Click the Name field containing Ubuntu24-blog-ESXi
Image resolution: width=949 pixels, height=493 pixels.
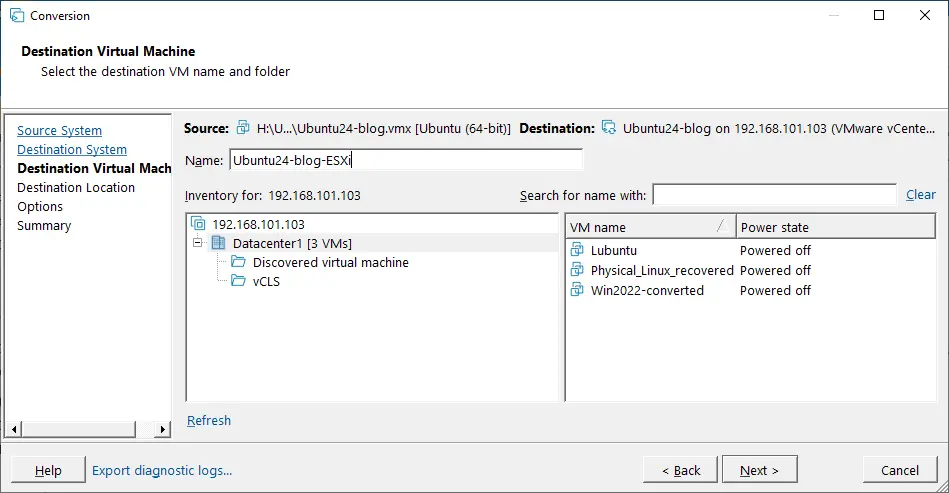click(x=406, y=160)
